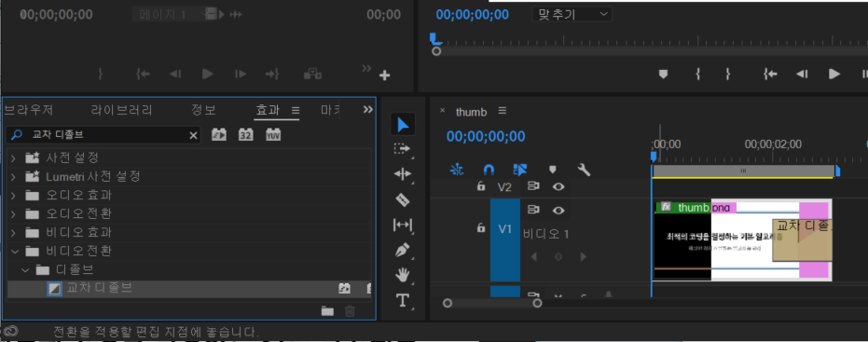Click Drag Video Only filmstrip icon
This screenshot has height=342, width=868.
click(x=211, y=14)
